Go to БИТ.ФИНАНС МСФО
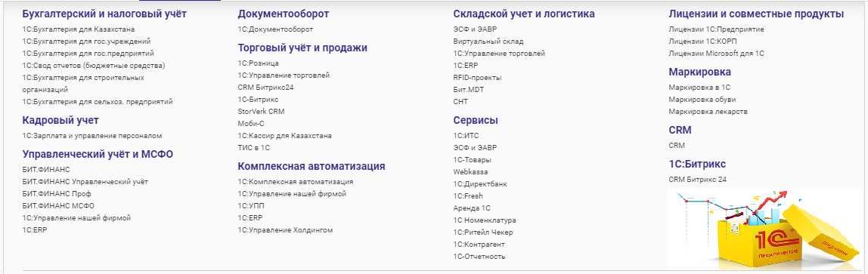The width and height of the screenshot is (868, 274). pos(58,206)
